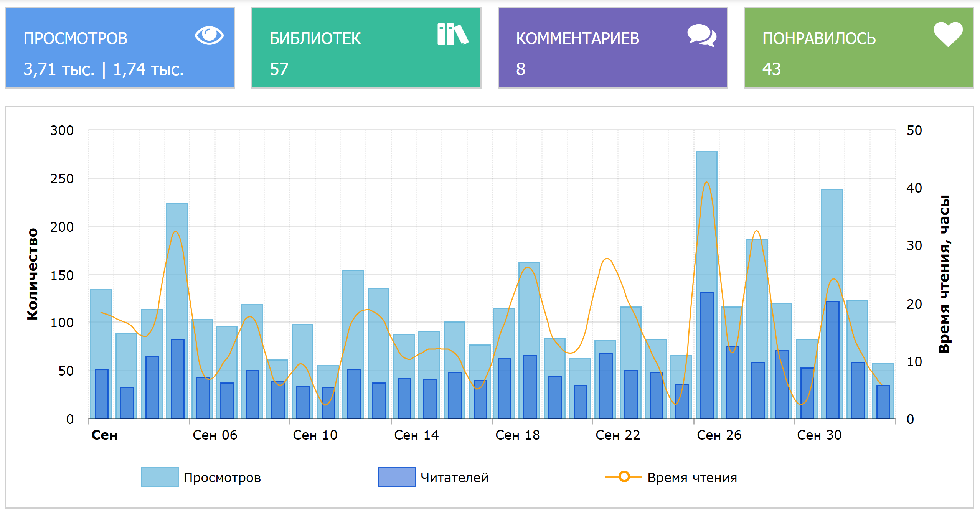This screenshot has height=514, width=980.
Task: Toggle Читателей series in chart legend
Action: (x=454, y=478)
